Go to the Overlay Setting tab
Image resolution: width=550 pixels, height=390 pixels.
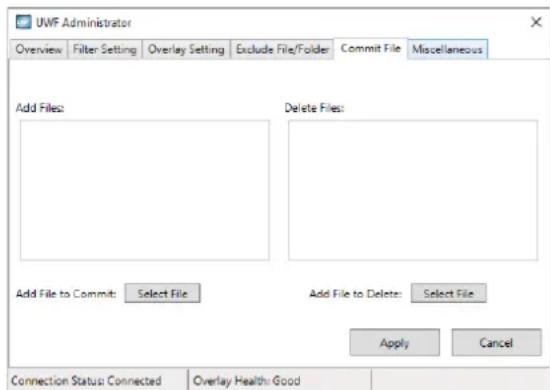[186, 49]
